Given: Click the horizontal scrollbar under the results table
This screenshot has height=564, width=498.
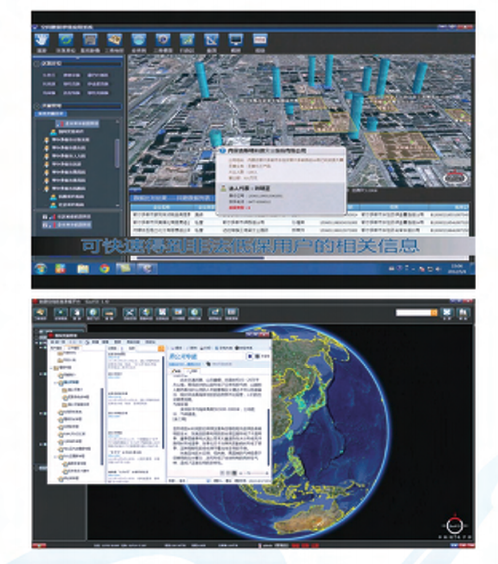Looking at the screenshot, I should [300, 258].
